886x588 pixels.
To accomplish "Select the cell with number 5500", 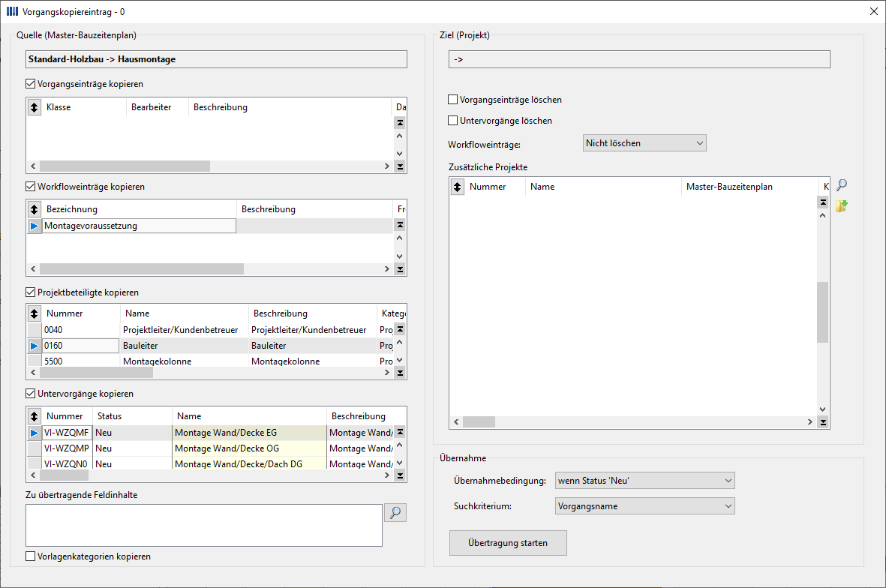I will point(81,361).
